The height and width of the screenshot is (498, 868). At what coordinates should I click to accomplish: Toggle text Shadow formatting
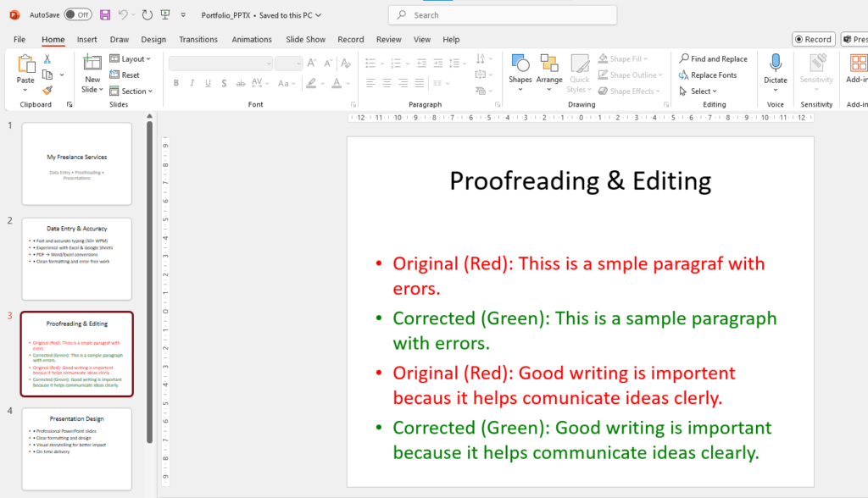pos(224,83)
